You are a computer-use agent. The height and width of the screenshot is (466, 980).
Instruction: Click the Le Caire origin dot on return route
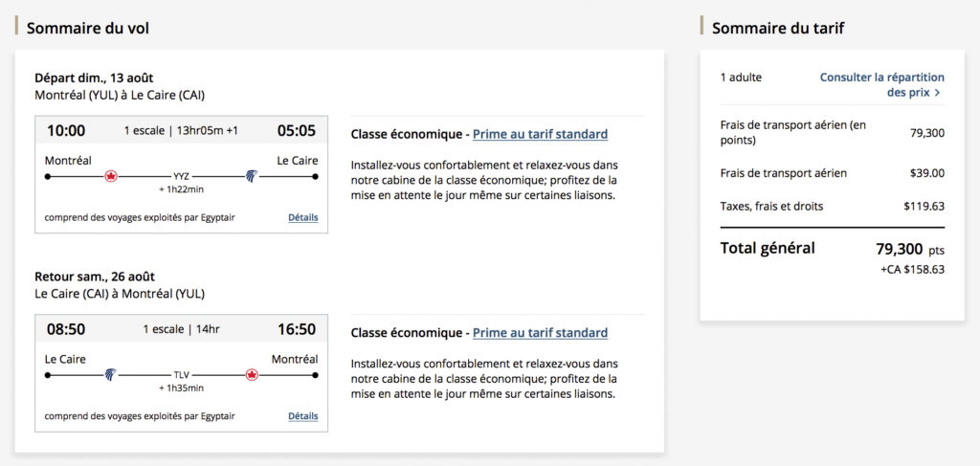48,375
